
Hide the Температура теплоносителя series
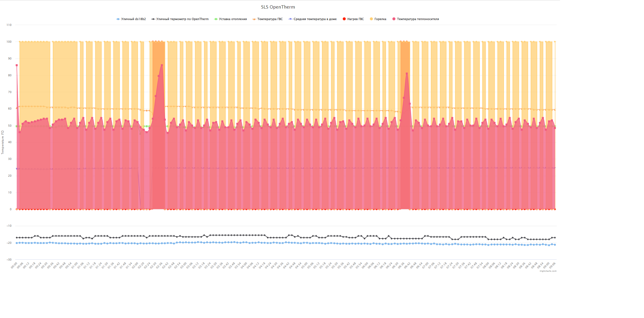tap(415, 19)
